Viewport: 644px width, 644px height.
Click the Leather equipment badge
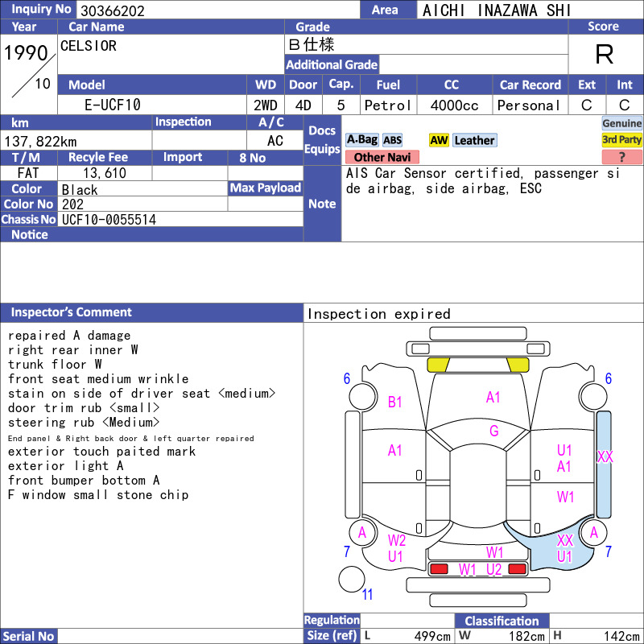pos(475,140)
